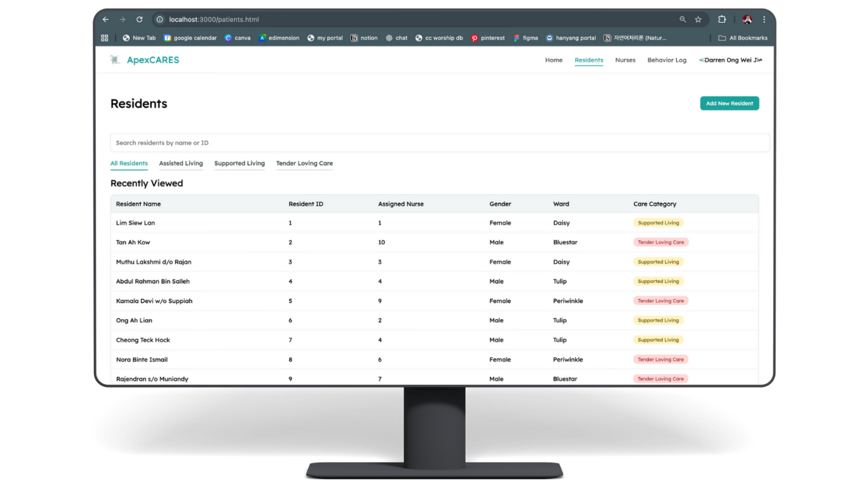
Task: Select the Tender Loving Care tab
Action: 304,163
